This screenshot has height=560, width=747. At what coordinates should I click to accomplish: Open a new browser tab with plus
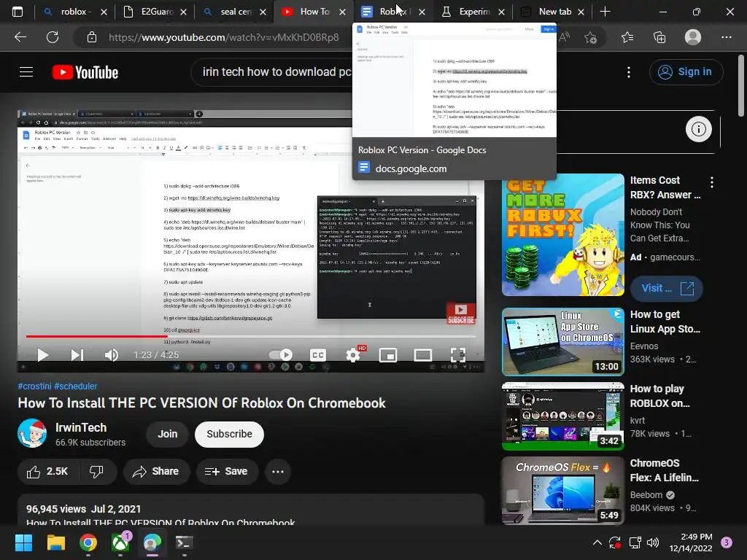pyautogui.click(x=605, y=12)
